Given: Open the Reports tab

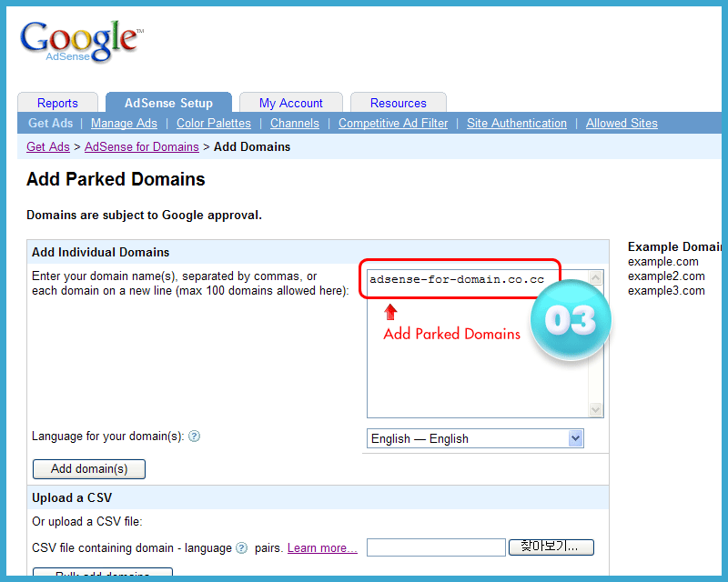Looking at the screenshot, I should coord(57,103).
